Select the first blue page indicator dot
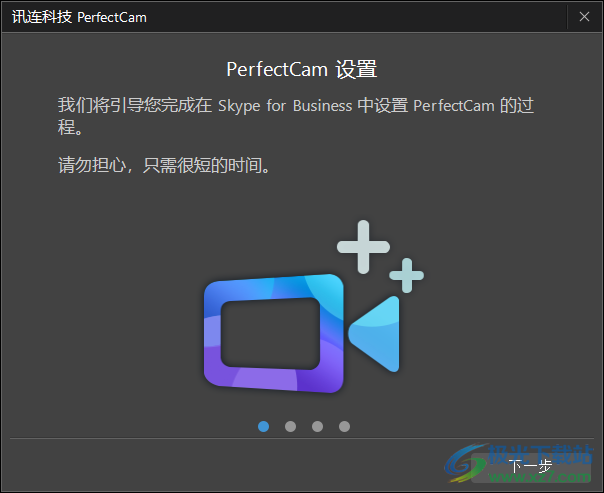Viewport: 604px width, 493px height. [x=263, y=426]
